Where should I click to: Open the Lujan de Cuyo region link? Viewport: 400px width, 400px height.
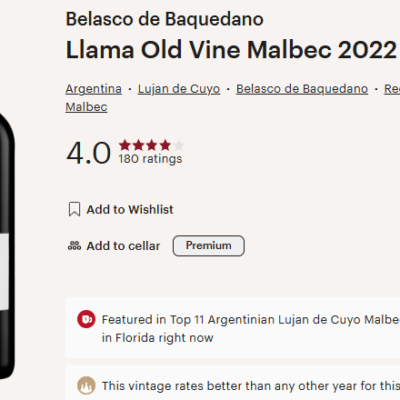[179, 89]
